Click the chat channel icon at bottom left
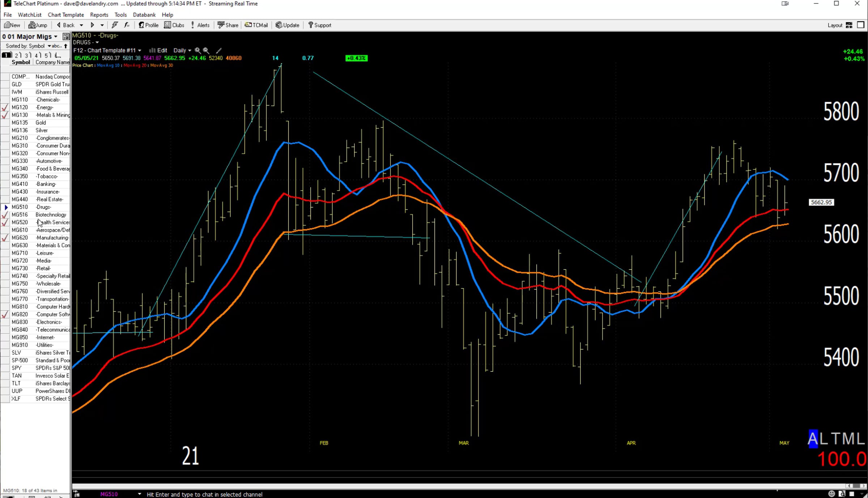The height and width of the screenshot is (498, 868). tap(77, 494)
